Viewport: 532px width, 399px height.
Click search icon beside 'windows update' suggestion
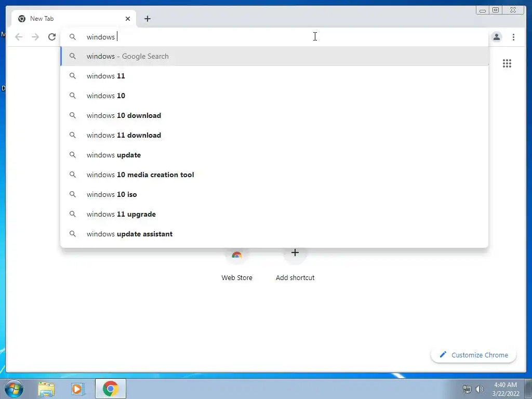(73, 155)
